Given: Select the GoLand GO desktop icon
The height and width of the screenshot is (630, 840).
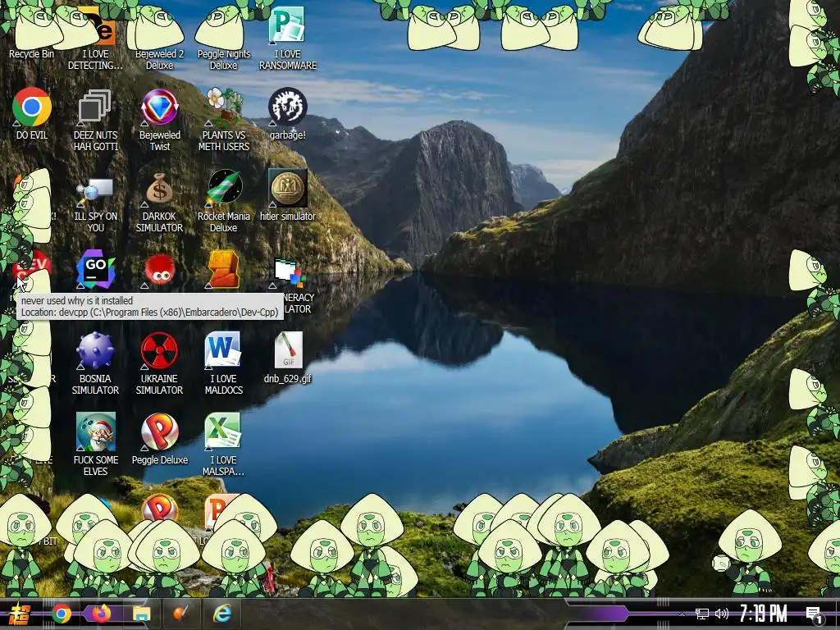Looking at the screenshot, I should click(95, 269).
